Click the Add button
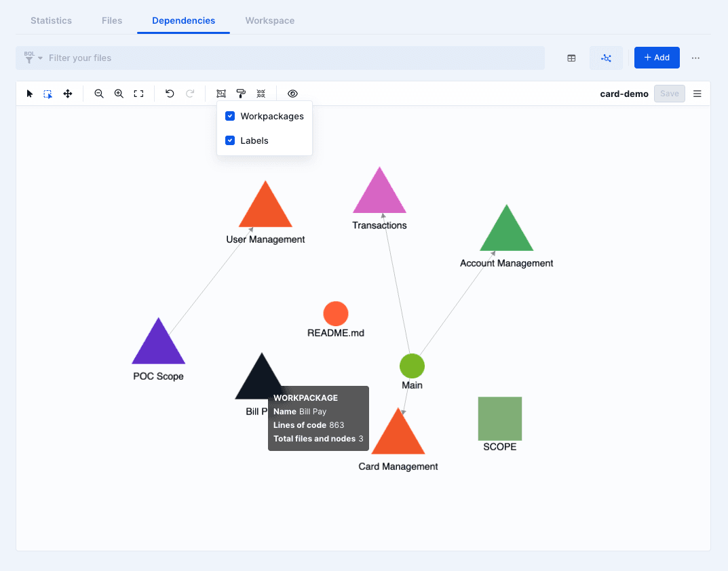The width and height of the screenshot is (728, 571). [x=657, y=58]
